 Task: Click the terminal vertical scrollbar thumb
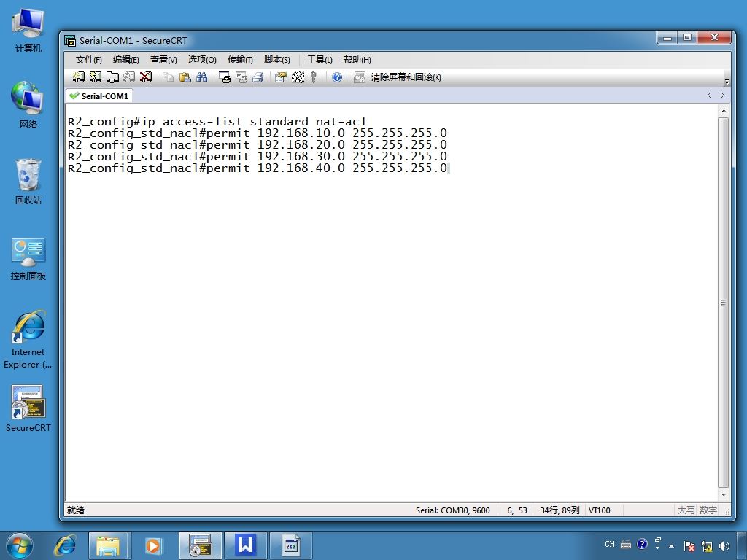(723, 303)
